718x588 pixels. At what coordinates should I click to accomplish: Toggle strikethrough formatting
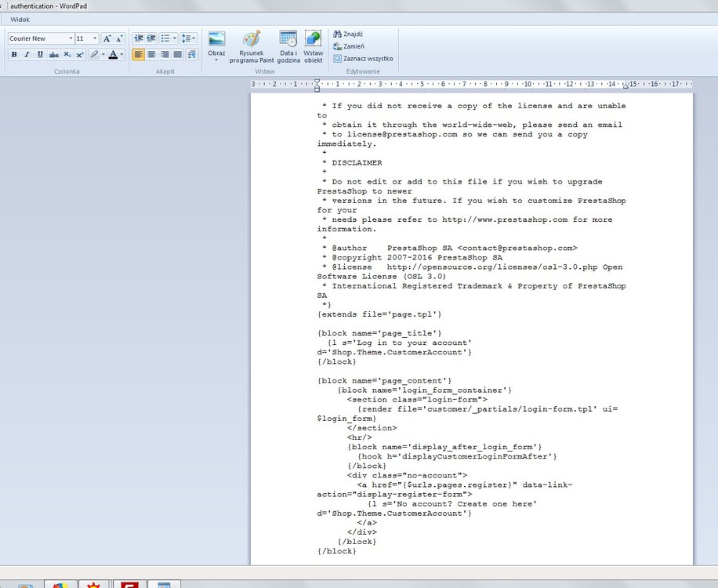tap(53, 55)
